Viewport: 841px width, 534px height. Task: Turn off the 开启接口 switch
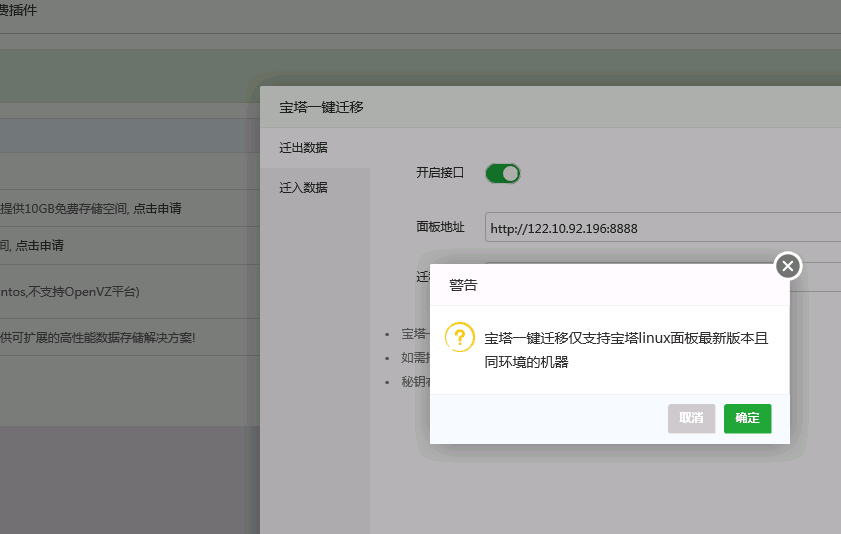pos(503,174)
